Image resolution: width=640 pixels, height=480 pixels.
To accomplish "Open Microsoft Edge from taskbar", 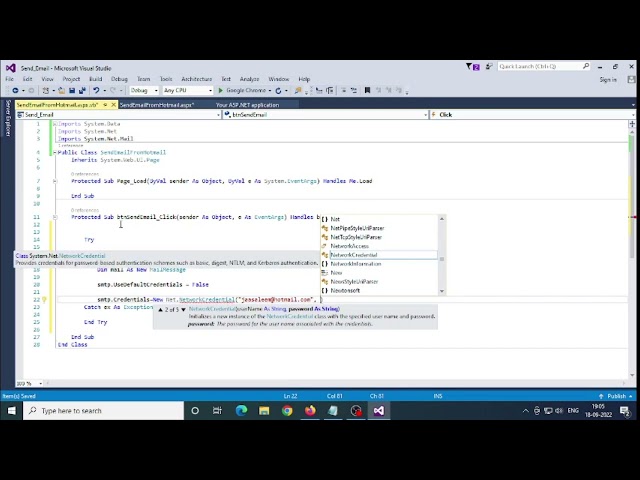I will [x=242, y=411].
